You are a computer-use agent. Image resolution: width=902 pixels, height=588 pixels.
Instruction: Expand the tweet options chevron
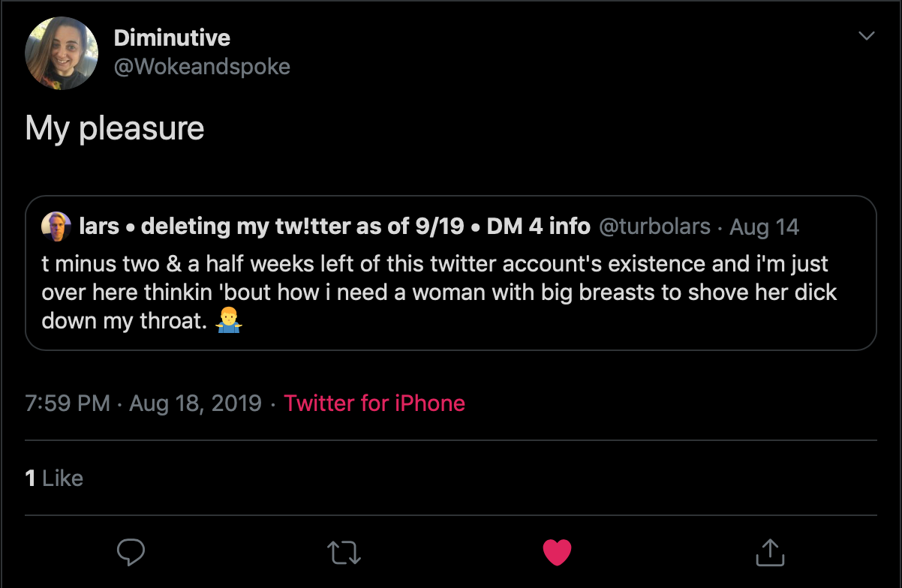pyautogui.click(x=867, y=36)
